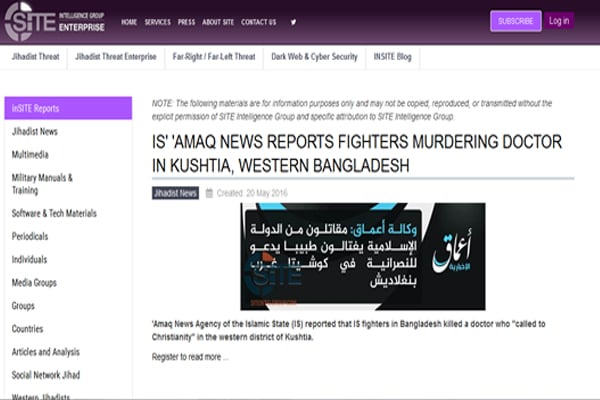Open Media Groups in sidebar
The height and width of the screenshot is (400, 600).
34,283
